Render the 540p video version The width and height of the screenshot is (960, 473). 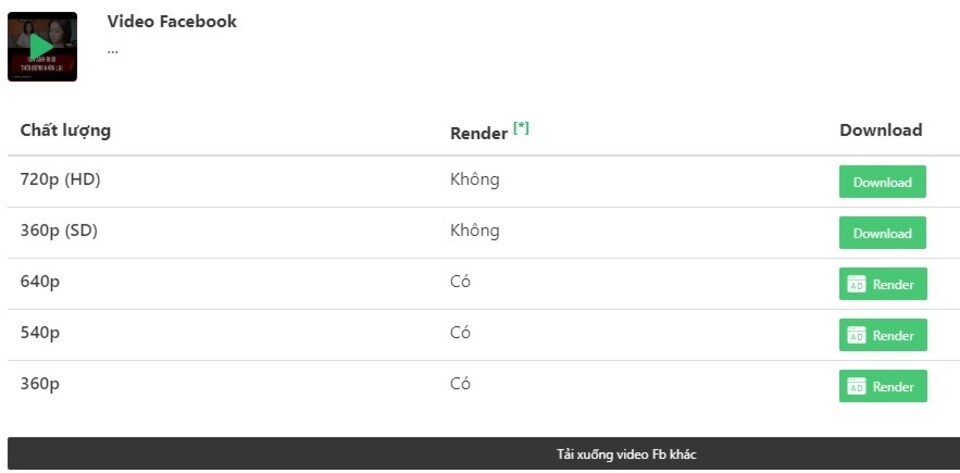click(883, 336)
